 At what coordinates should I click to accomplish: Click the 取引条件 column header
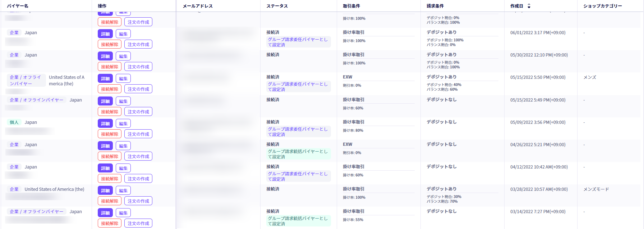click(351, 6)
